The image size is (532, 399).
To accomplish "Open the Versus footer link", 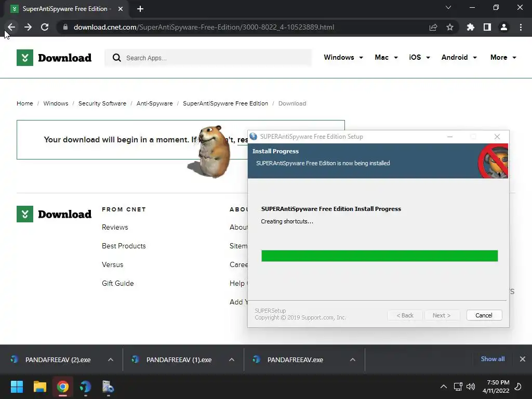I will pyautogui.click(x=113, y=264).
